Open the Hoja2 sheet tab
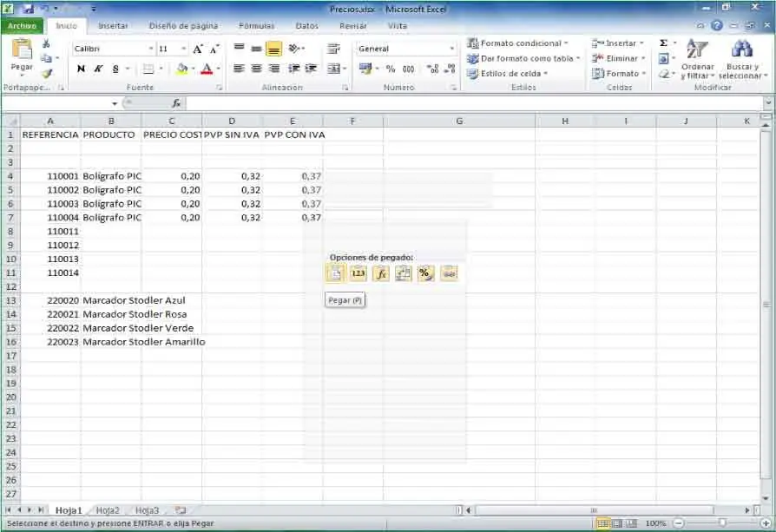 (108, 510)
